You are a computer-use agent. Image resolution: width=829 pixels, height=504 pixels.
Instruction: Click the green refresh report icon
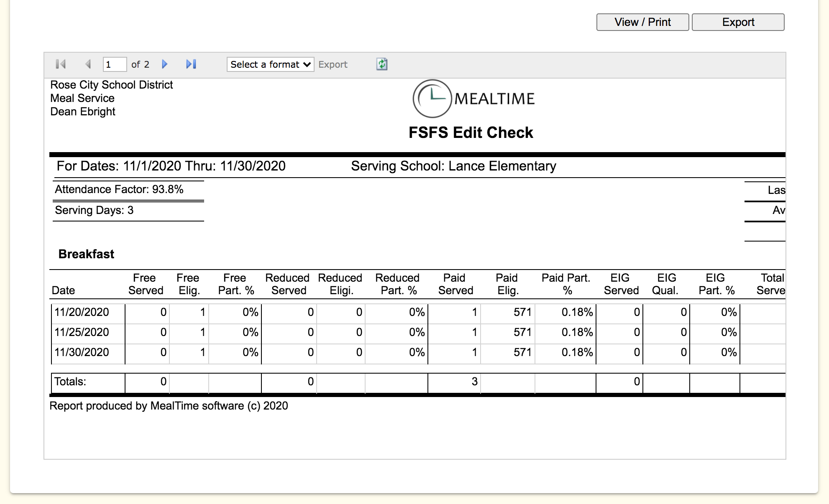tap(381, 64)
